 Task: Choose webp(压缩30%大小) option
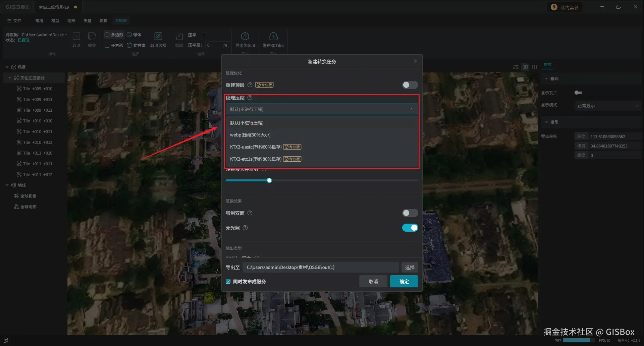[x=322, y=135]
